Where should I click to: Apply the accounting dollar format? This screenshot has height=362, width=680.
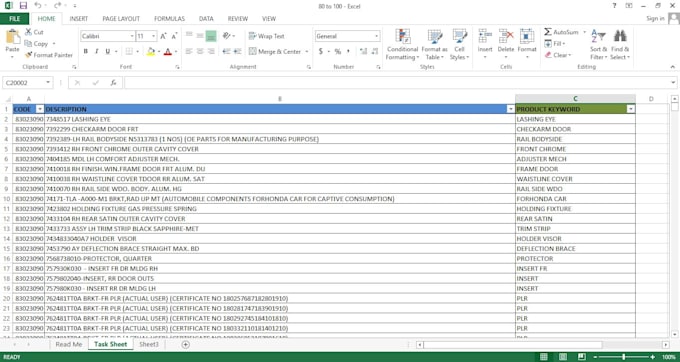coord(320,51)
